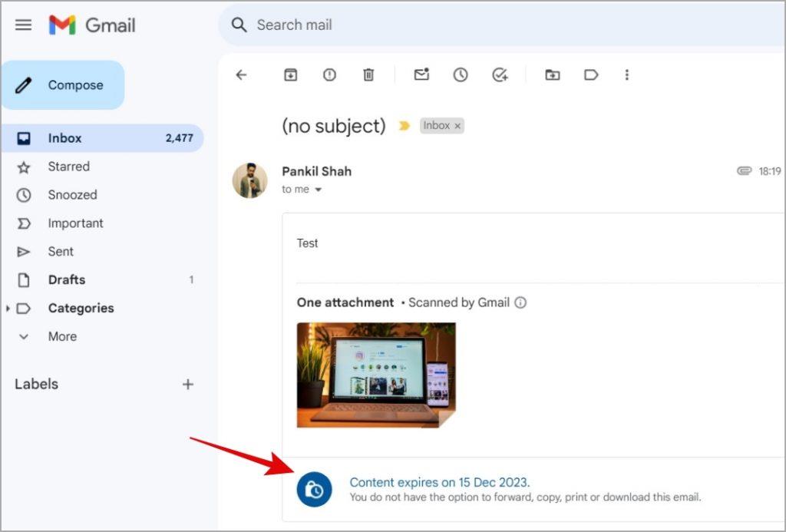This screenshot has height=532, width=786.
Task: Click the confidential mode lock-clock icon
Action: [x=314, y=489]
